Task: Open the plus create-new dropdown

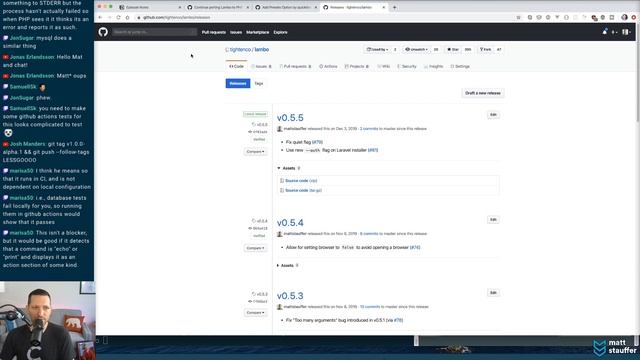Action: point(614,32)
